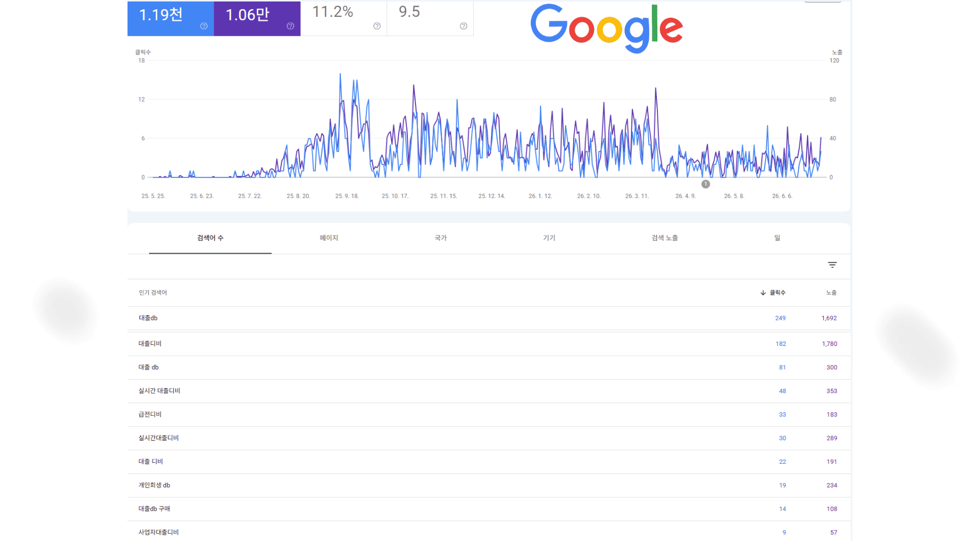Screen dimensions: 980x551
Task: Select the 검색어 수 tab
Action: [x=210, y=238]
